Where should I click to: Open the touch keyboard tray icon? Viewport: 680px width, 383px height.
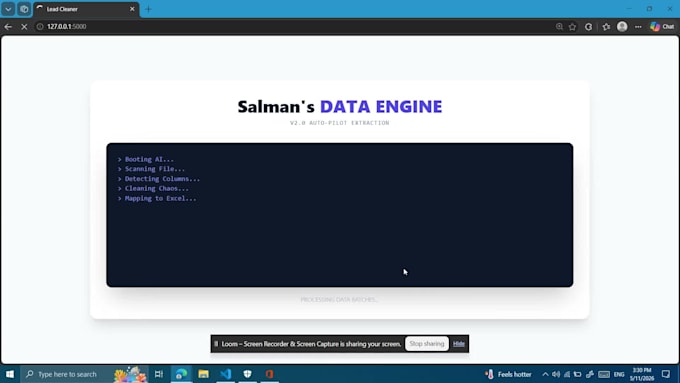[604, 374]
